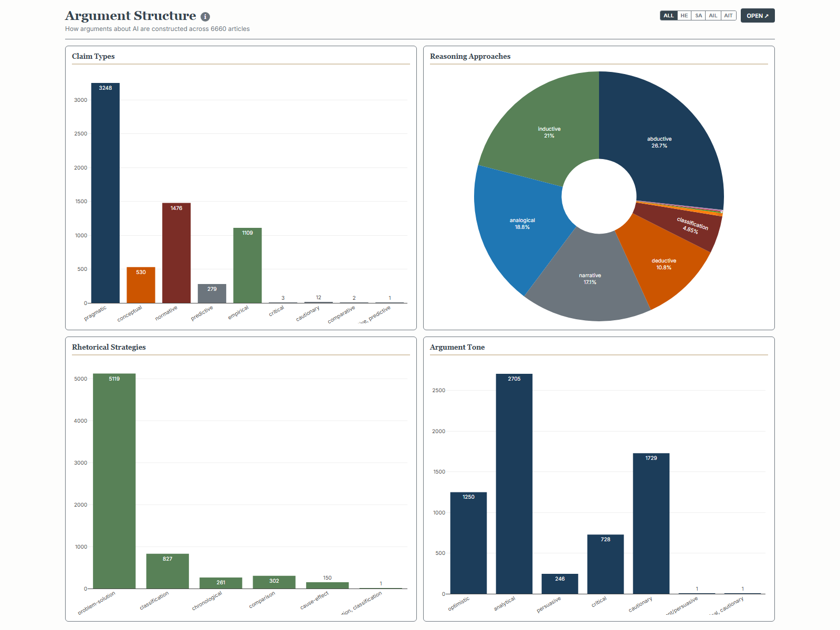Select the ALL filter toggle
The image size is (840, 630).
tap(668, 16)
